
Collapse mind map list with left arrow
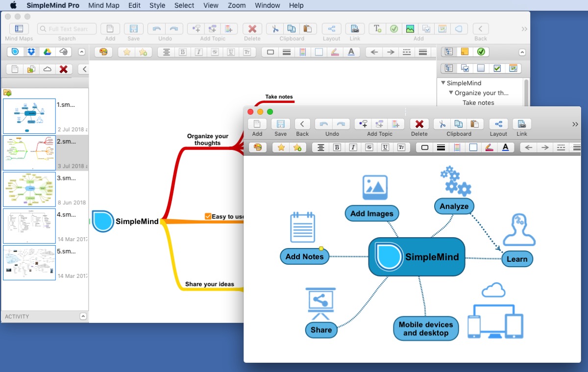pos(84,69)
